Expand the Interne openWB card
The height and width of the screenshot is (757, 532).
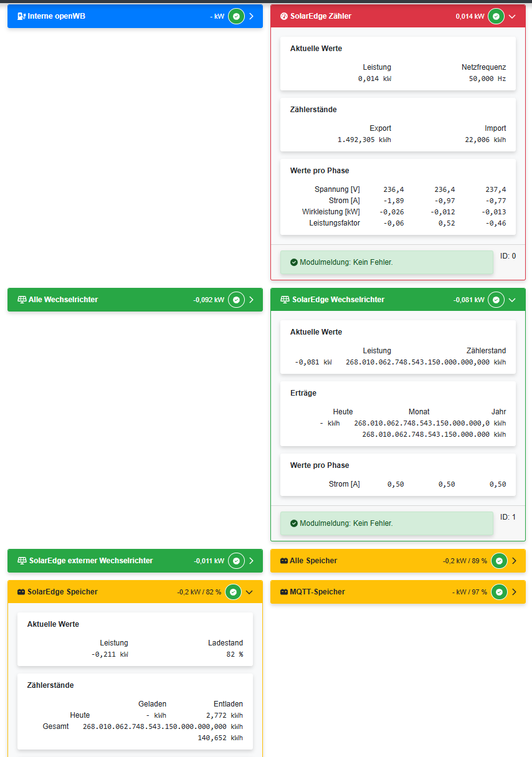tap(252, 16)
